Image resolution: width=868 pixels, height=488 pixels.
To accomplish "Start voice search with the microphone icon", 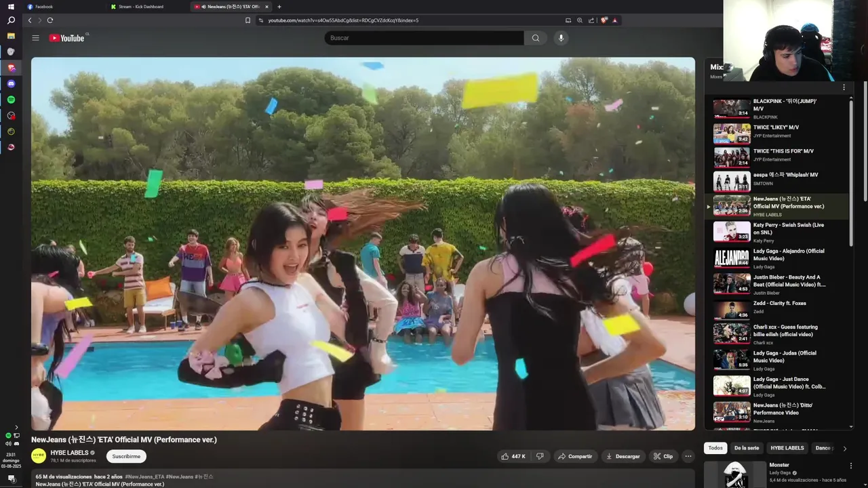I will click(561, 38).
